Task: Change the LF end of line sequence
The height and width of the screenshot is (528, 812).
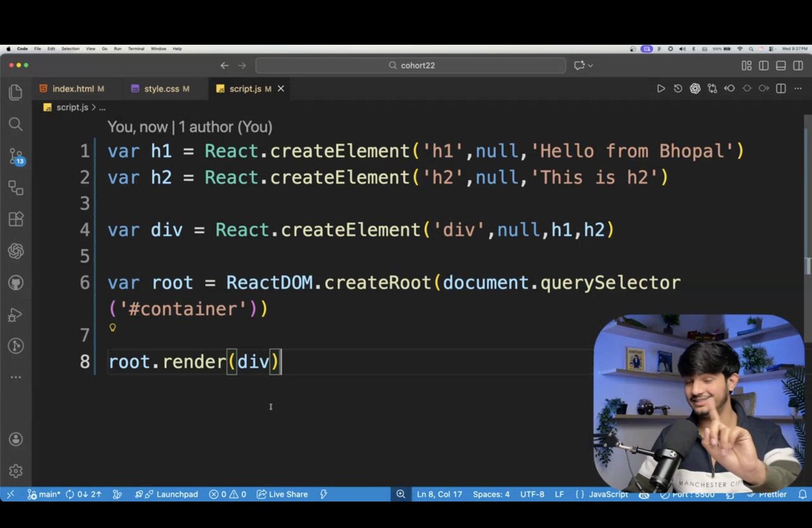Action: 559,494
